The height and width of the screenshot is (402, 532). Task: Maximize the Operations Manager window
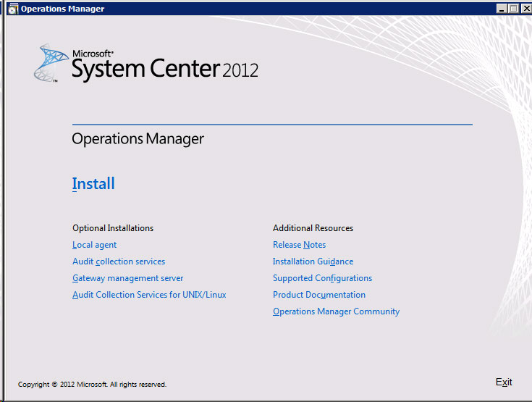[514, 9]
